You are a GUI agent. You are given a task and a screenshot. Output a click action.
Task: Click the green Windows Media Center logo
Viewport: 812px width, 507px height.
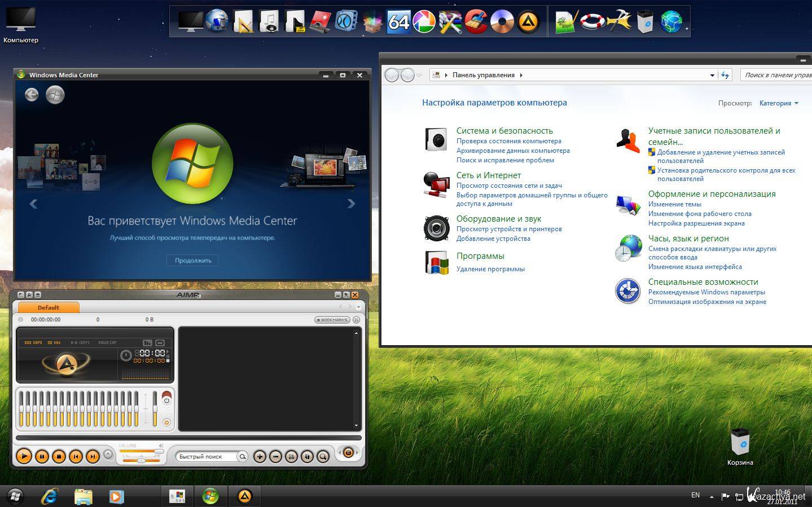pyautogui.click(x=192, y=164)
